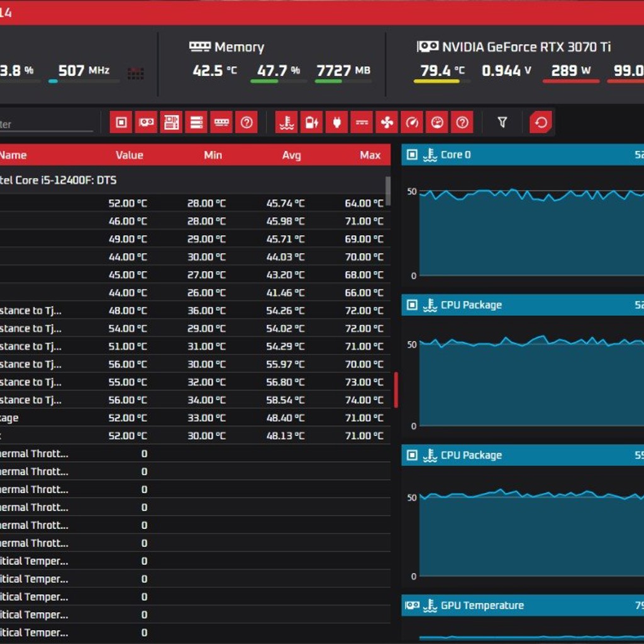The width and height of the screenshot is (644, 644).
Task: Select the 74.00 °C max cell
Action: [x=364, y=400]
